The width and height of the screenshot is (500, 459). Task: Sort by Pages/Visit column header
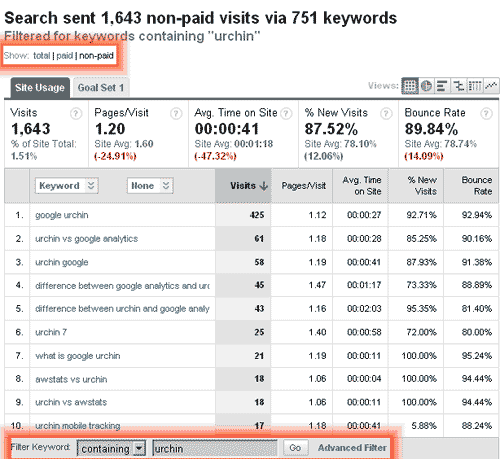point(304,186)
